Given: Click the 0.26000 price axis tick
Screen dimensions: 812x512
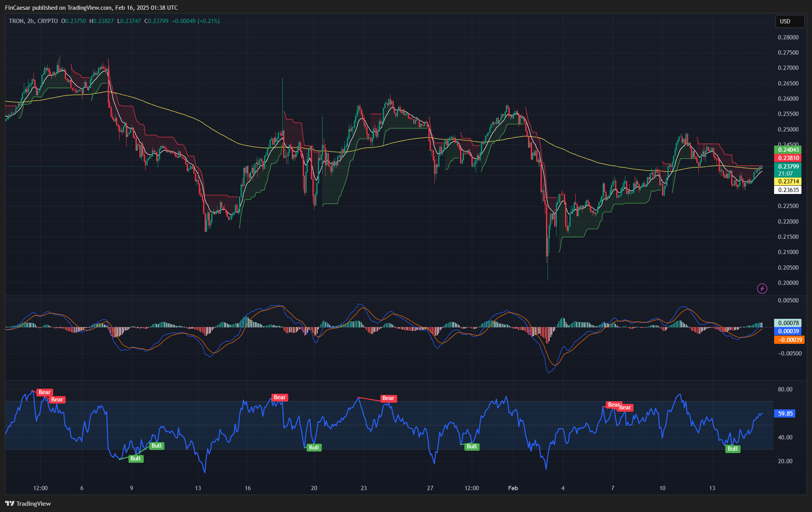Looking at the screenshot, I should pyautogui.click(x=788, y=99).
